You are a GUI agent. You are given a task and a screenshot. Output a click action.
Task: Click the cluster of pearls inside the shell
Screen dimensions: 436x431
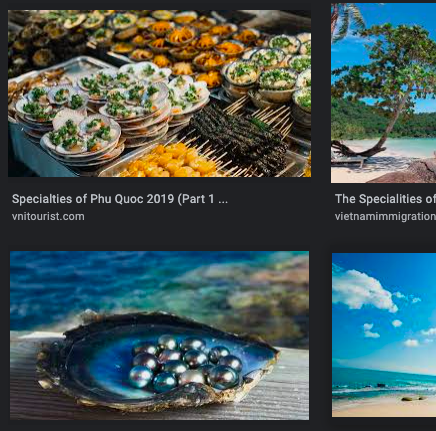click(x=187, y=363)
